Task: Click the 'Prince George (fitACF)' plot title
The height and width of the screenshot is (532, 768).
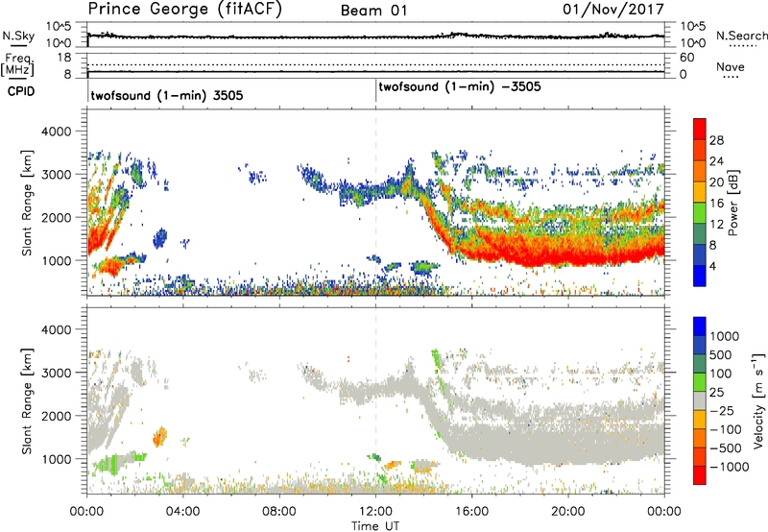Action: pyautogui.click(x=184, y=10)
